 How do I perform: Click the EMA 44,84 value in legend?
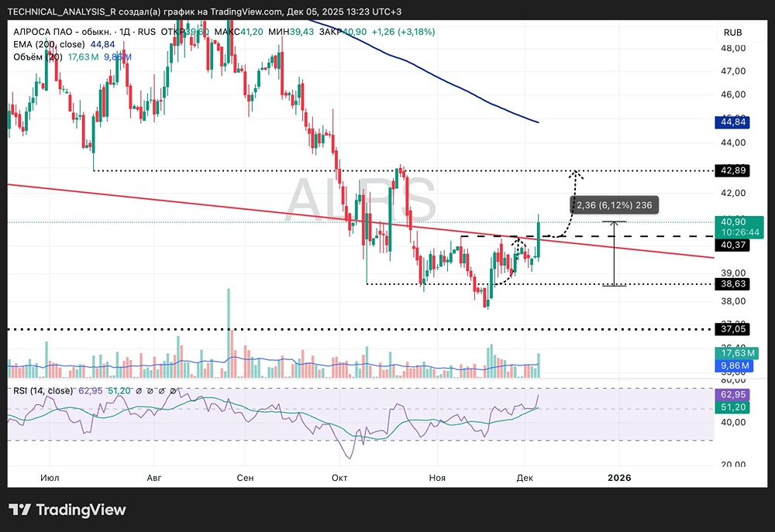pos(102,44)
